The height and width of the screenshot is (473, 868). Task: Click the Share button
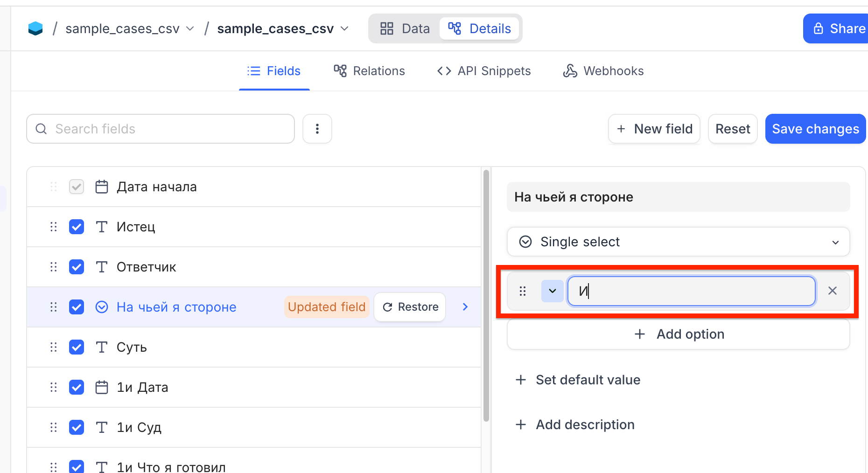[835, 28]
